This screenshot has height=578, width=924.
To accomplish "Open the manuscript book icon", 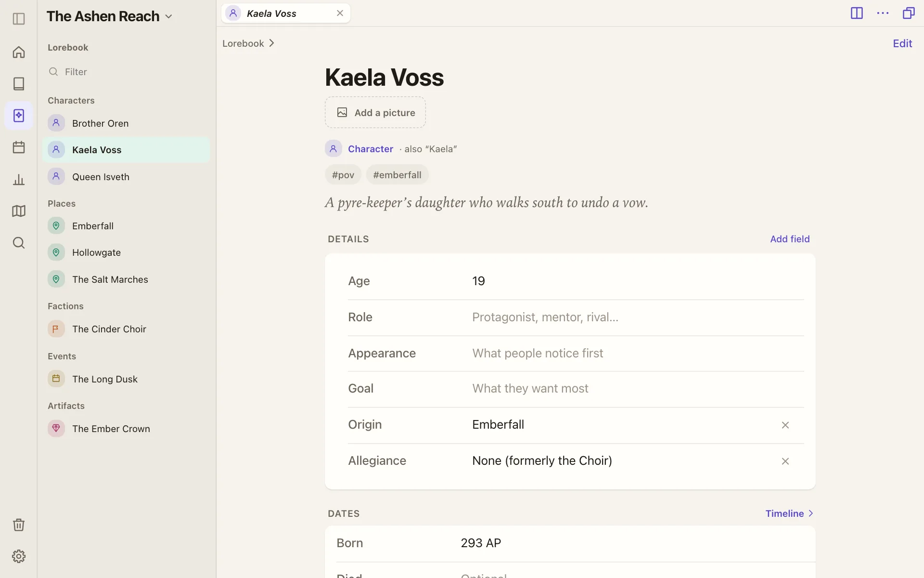I will (x=19, y=84).
